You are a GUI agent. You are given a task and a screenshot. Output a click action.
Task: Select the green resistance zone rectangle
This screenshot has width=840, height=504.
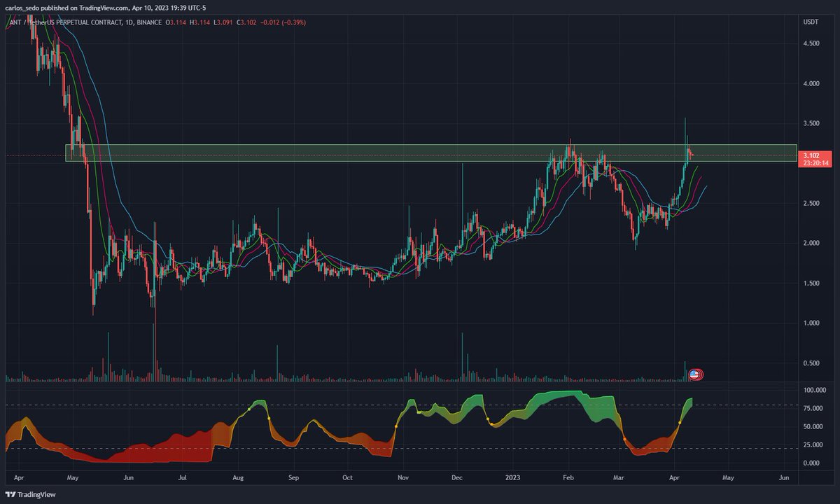431,153
